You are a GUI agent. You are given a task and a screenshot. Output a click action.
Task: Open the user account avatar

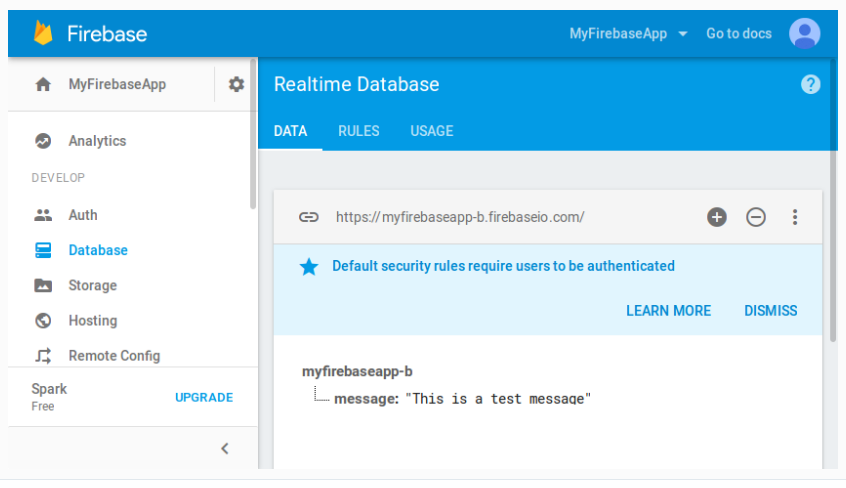(x=804, y=33)
